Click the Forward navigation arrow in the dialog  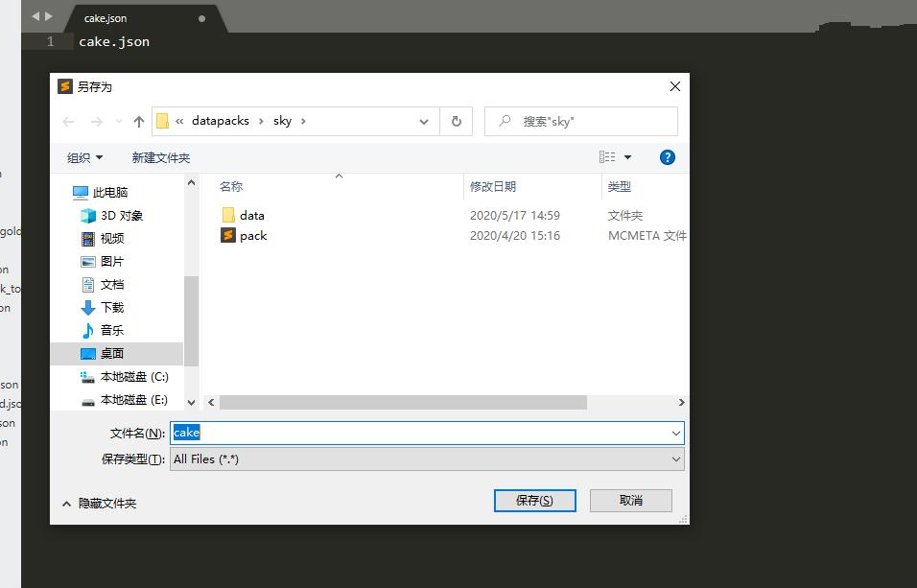coord(97,122)
